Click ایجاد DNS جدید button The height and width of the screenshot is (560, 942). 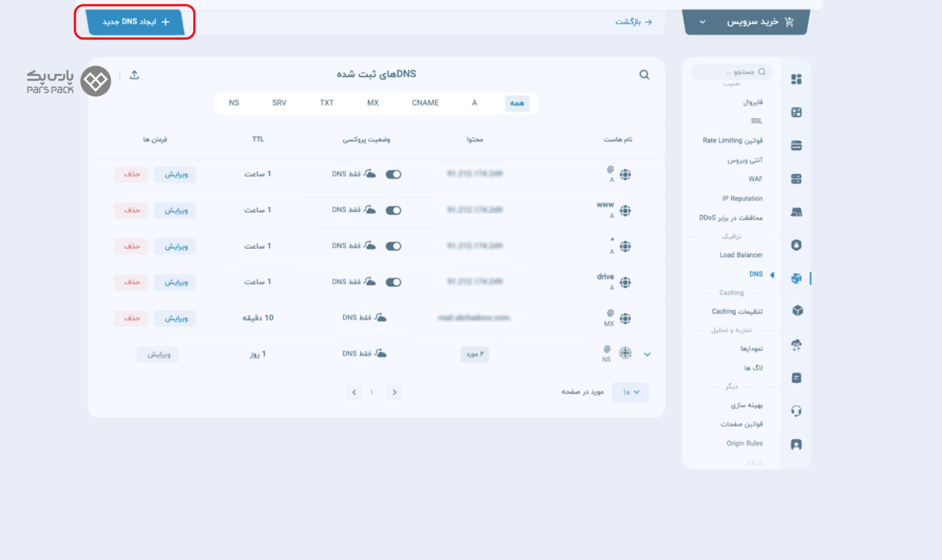tap(135, 22)
